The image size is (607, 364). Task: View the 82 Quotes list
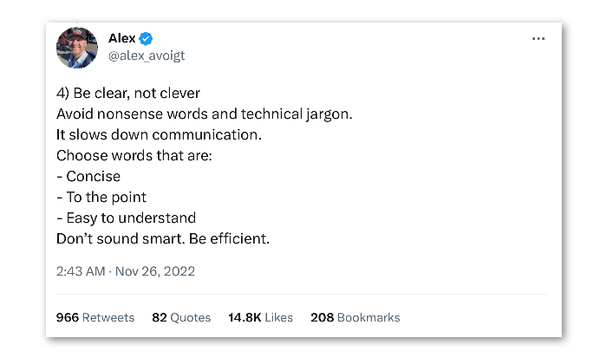coord(181,317)
